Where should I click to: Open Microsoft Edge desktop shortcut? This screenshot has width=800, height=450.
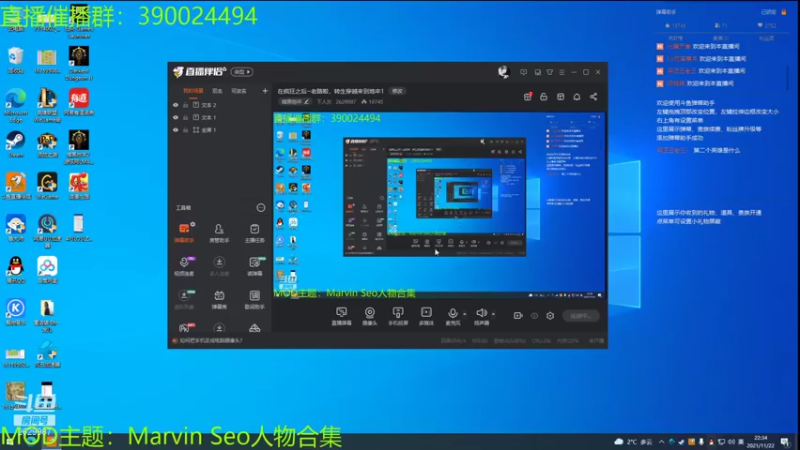pyautogui.click(x=16, y=106)
